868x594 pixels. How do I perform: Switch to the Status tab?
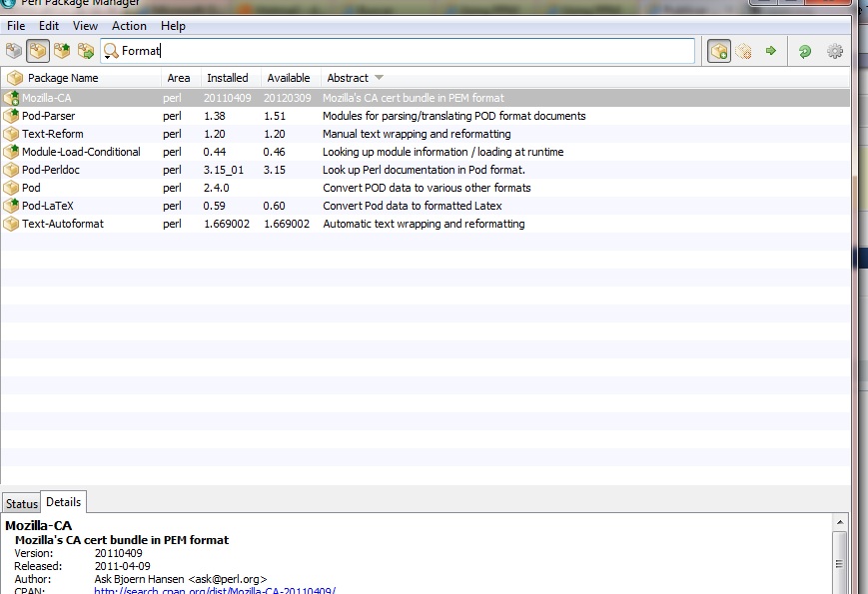22,504
